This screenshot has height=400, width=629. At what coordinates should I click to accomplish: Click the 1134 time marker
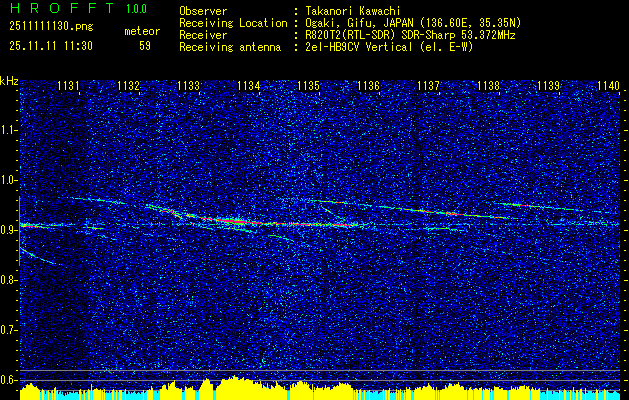(249, 85)
